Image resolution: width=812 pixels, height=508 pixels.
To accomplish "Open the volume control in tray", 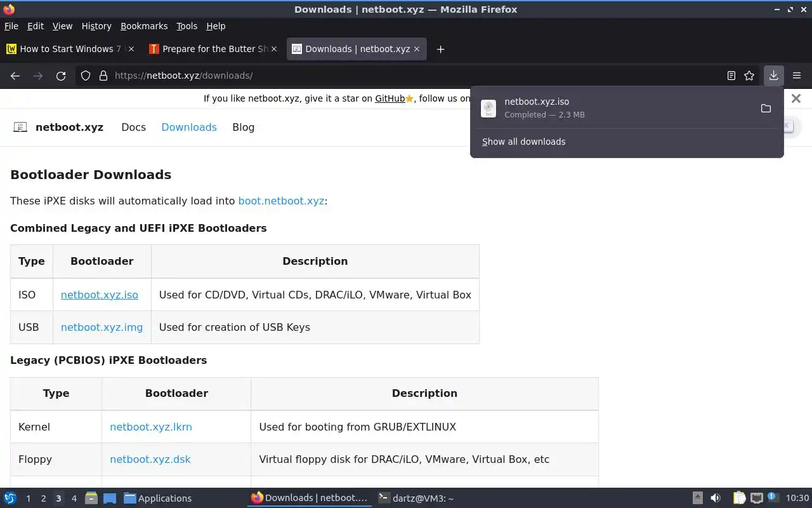I will pos(716,498).
